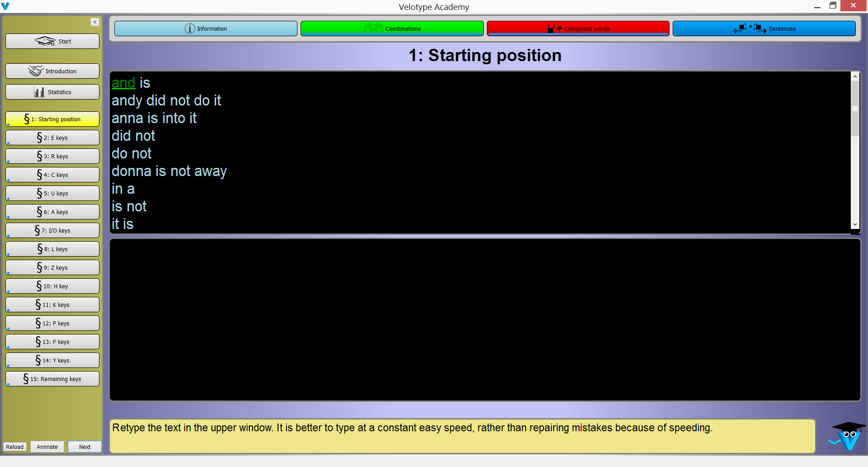Open lesson 12: P keys

point(52,323)
